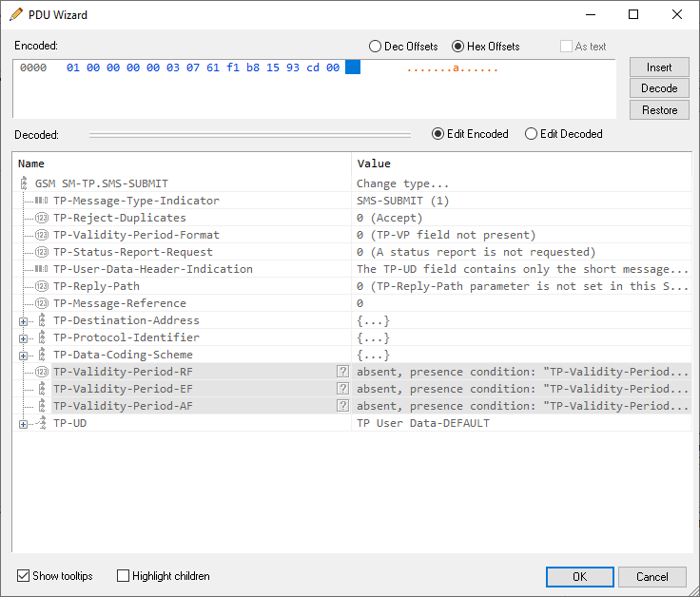700x597 pixels.
Task: Select the Edit Decoded radio button
Action: [532, 134]
